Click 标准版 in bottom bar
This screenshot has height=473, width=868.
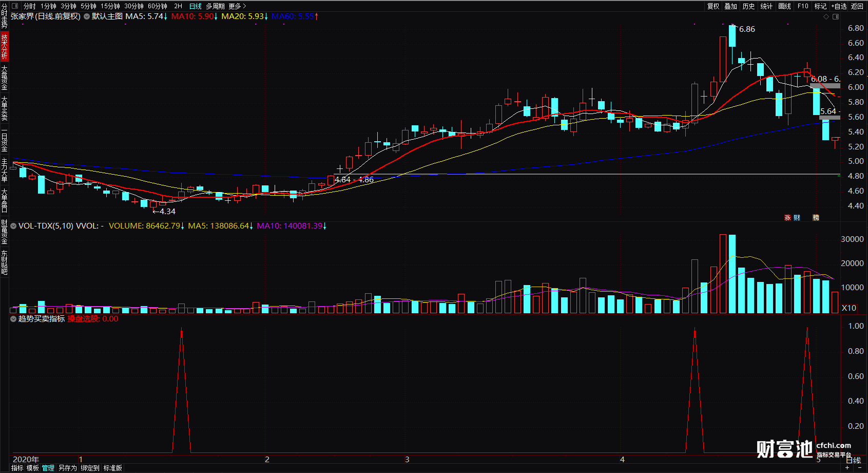click(112, 468)
